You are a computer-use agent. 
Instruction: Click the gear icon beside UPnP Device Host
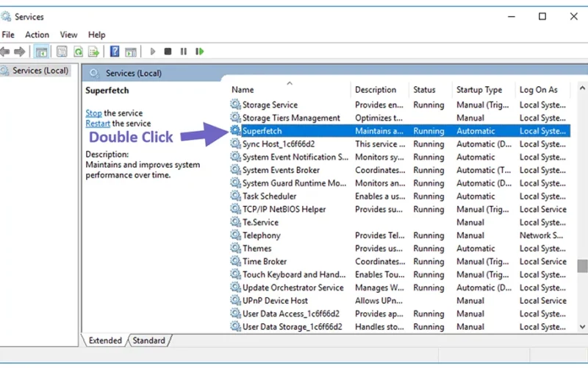(235, 300)
